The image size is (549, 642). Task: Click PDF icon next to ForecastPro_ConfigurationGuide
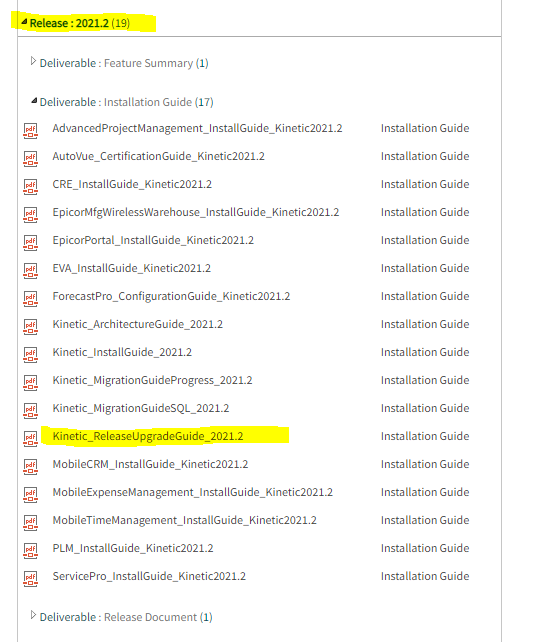pos(30,298)
